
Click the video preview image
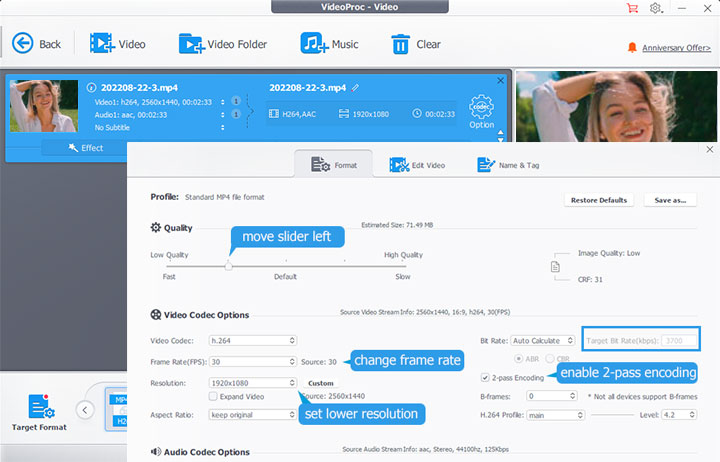[x=616, y=106]
